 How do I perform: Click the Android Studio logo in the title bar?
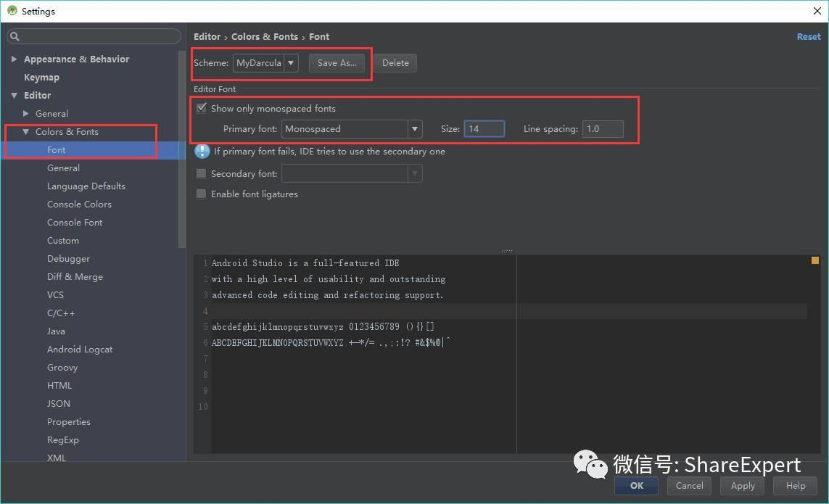coord(12,11)
